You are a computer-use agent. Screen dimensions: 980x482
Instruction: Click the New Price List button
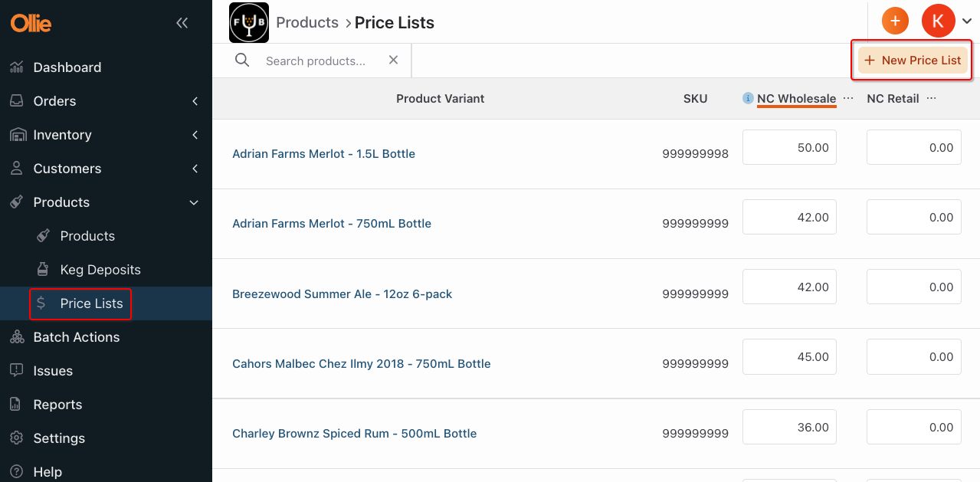point(912,60)
